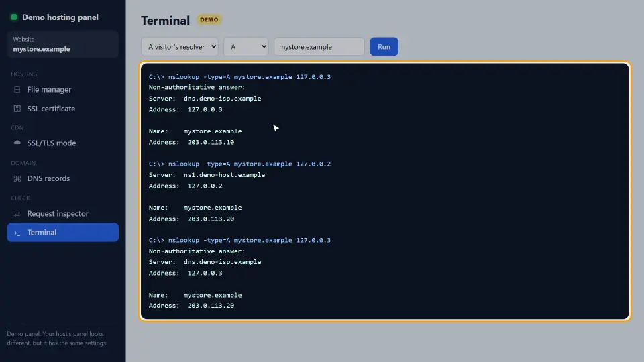Click the SSL certificate icon
644x362 pixels.
tap(17, 109)
